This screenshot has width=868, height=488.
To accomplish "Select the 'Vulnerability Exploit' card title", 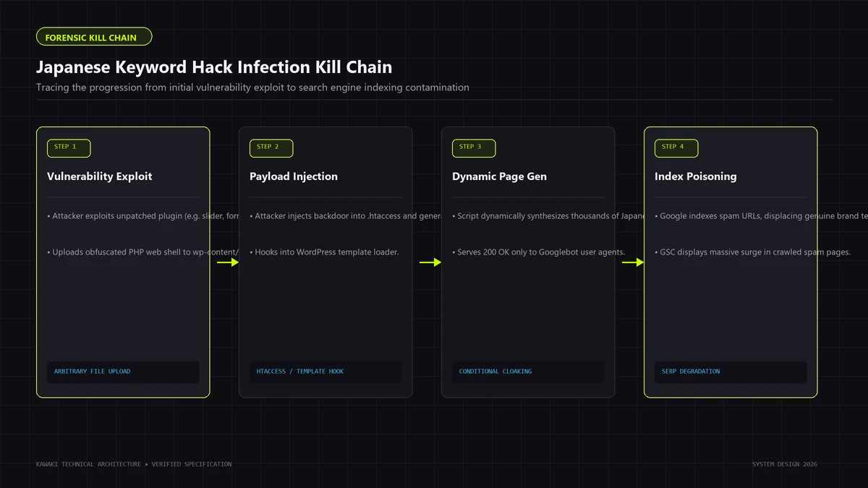I will pos(100,176).
